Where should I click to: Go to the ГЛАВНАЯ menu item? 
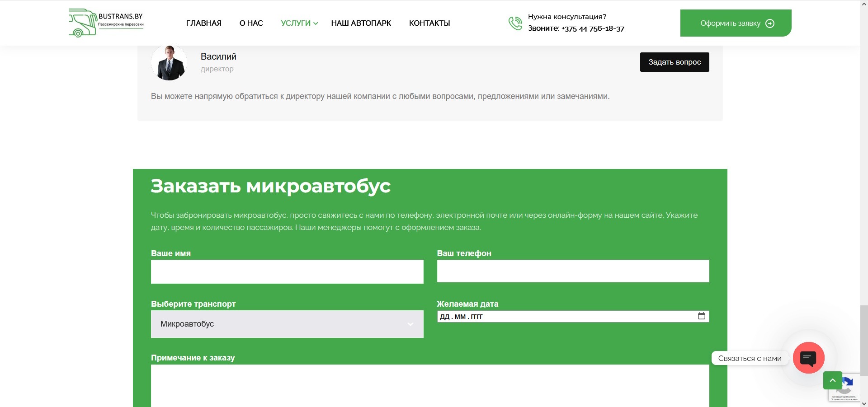point(204,23)
